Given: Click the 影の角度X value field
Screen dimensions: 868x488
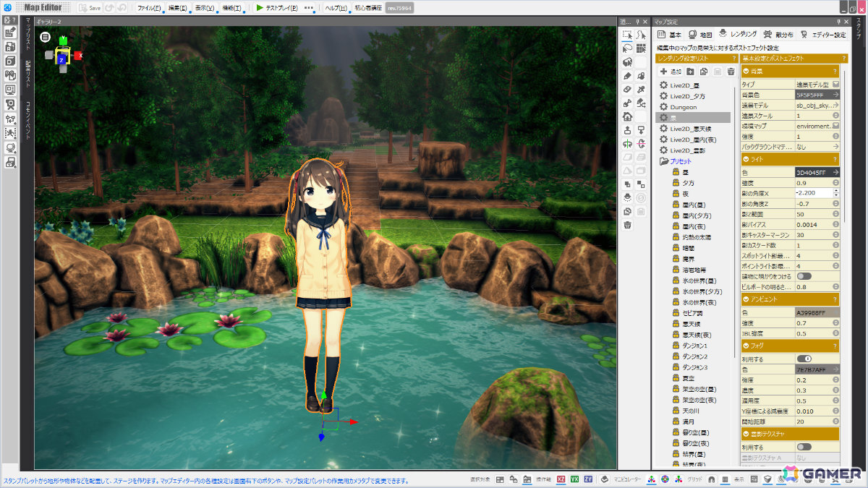Looking at the screenshot, I should pos(813,193).
